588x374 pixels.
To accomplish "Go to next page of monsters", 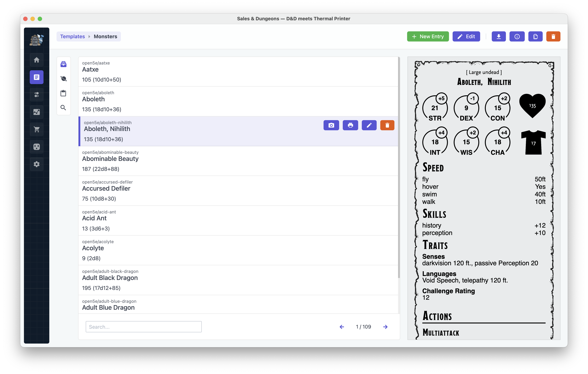I will (x=385, y=327).
